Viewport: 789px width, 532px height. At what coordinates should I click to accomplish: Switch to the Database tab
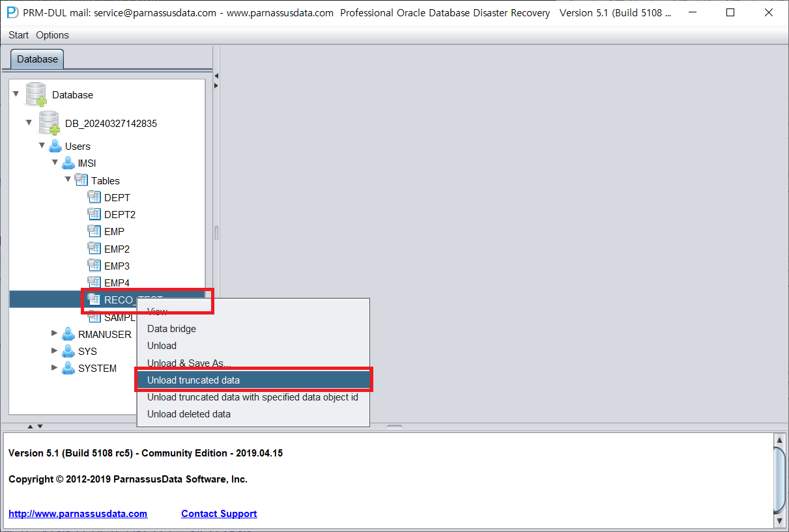37,59
